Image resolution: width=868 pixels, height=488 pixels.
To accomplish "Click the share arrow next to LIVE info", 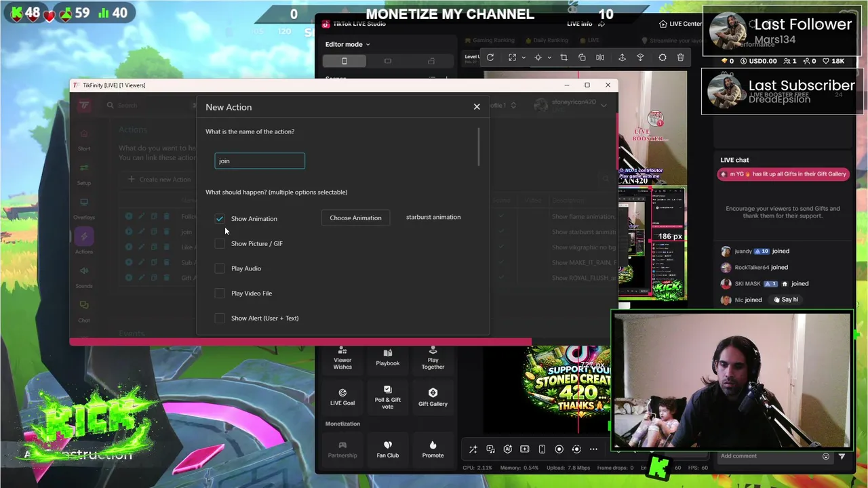I will coord(601,24).
